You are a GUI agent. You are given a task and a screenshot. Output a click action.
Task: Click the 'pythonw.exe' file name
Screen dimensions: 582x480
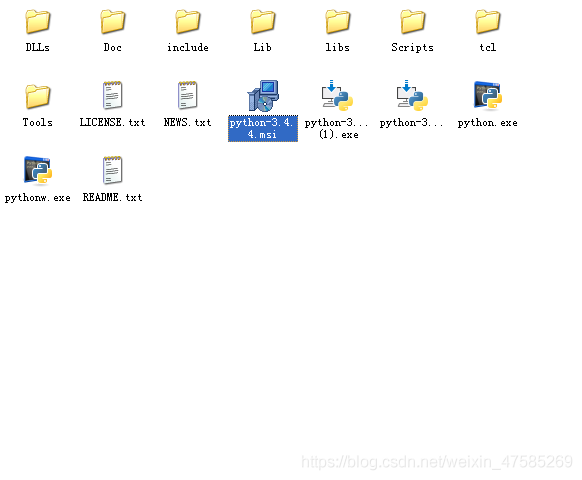pos(37,198)
